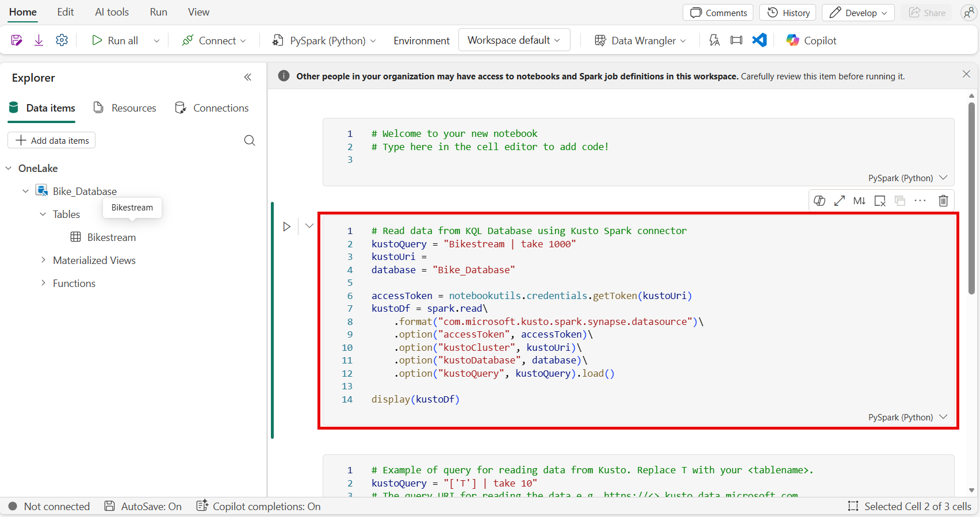Click the focus mode layout icon

point(736,40)
